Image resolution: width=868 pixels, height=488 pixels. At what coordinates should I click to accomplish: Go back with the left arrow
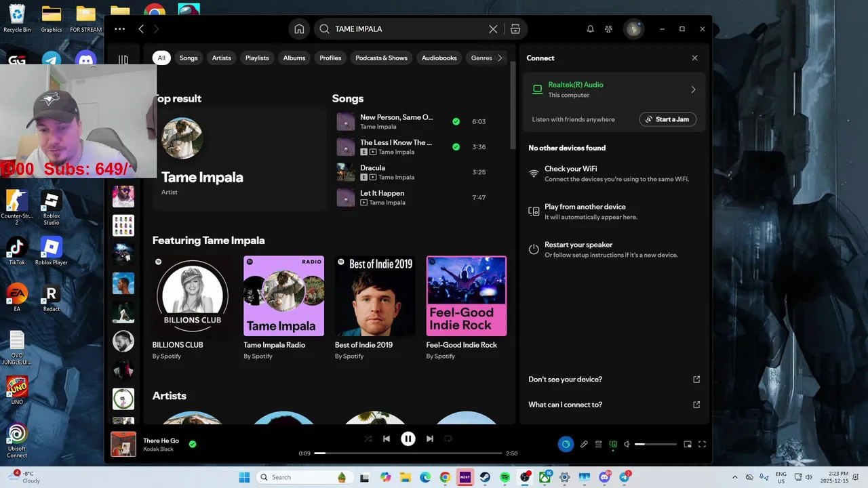(141, 28)
